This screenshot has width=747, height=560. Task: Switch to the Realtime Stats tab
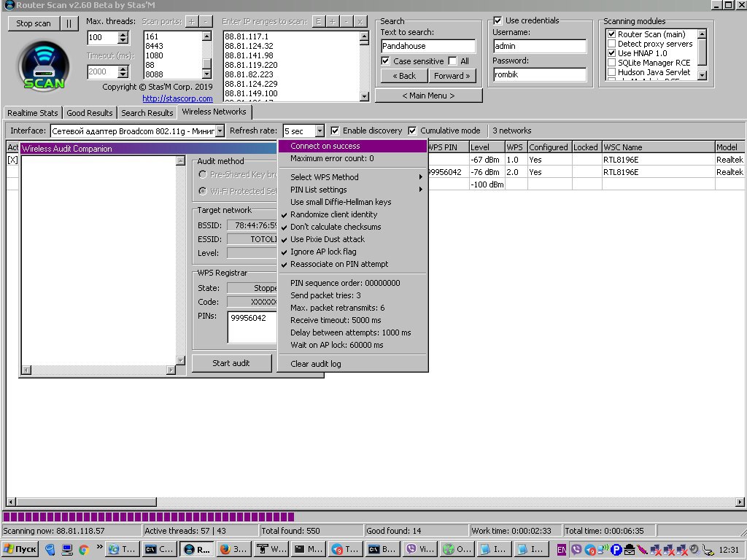[x=32, y=113]
